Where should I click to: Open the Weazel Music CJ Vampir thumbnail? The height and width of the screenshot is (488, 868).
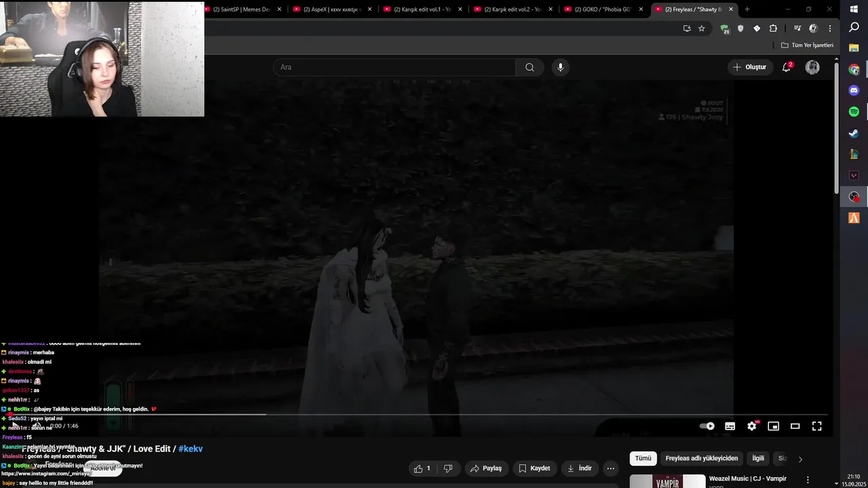(x=667, y=481)
